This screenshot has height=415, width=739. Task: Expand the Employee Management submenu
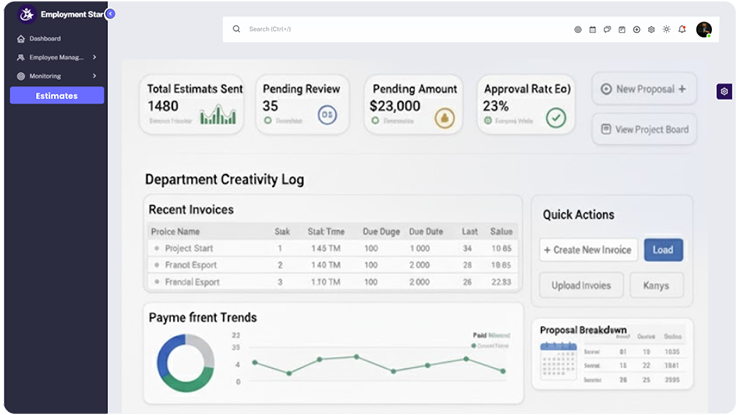coord(94,57)
